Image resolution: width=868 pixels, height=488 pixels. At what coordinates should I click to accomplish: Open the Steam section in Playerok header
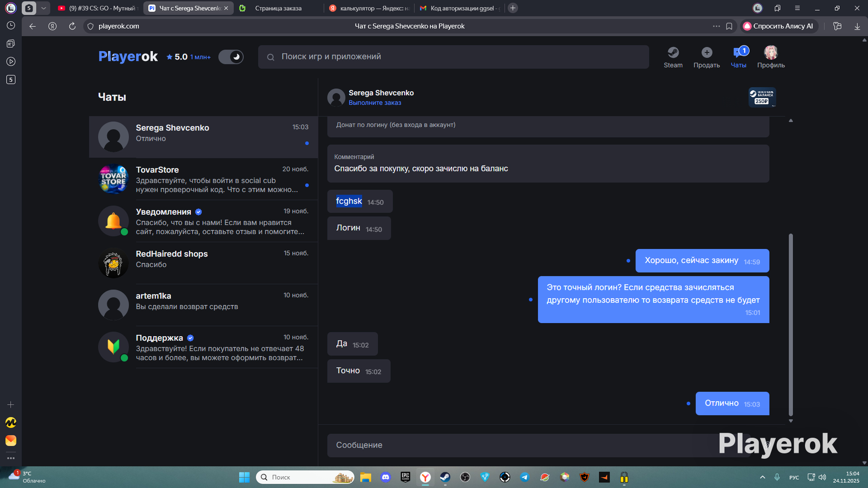[673, 57]
